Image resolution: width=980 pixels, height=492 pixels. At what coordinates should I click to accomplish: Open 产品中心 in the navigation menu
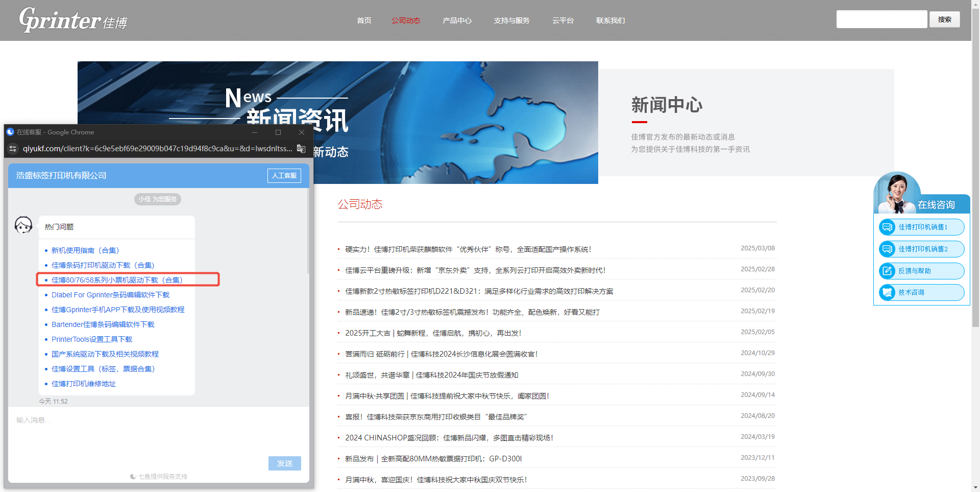457,20
